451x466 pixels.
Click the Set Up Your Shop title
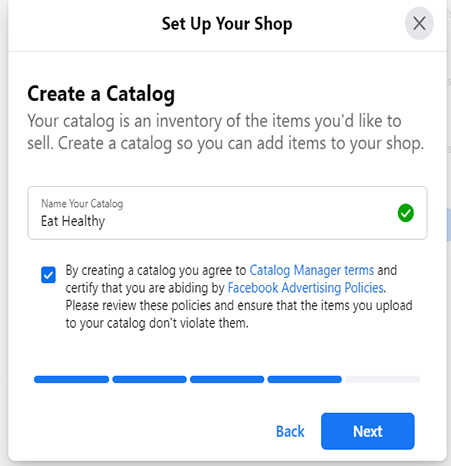tap(227, 24)
